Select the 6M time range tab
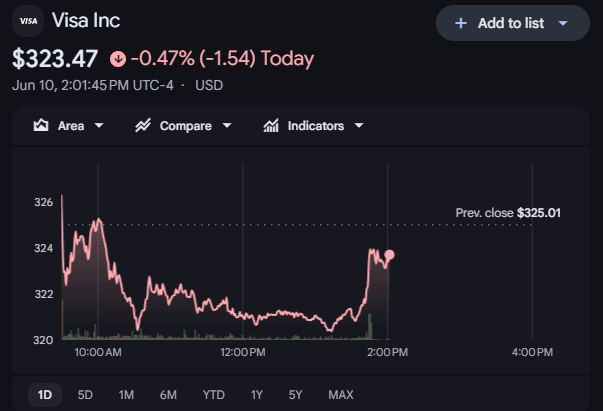This screenshot has height=411, width=603. (168, 395)
